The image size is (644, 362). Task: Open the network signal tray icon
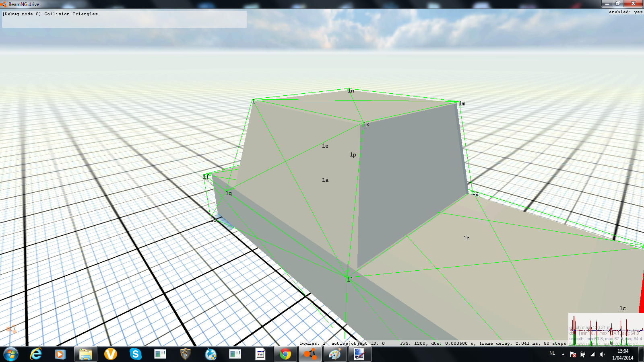click(592, 354)
